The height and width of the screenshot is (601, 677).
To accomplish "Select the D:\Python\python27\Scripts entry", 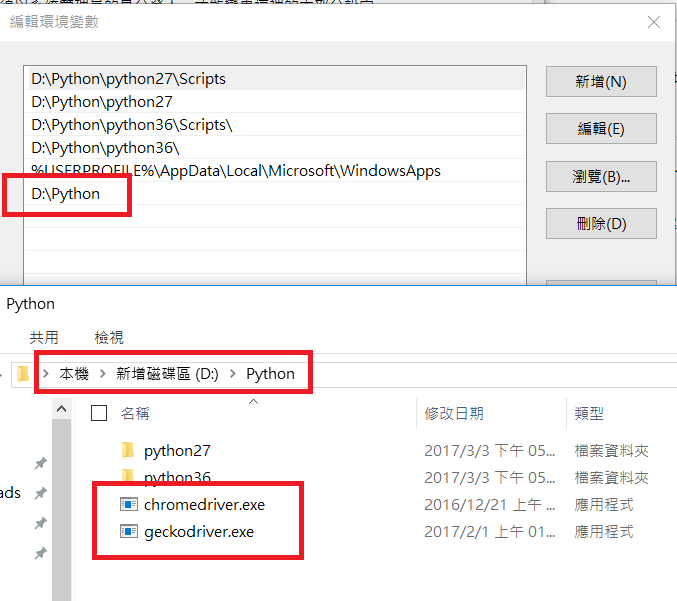I will pos(275,79).
